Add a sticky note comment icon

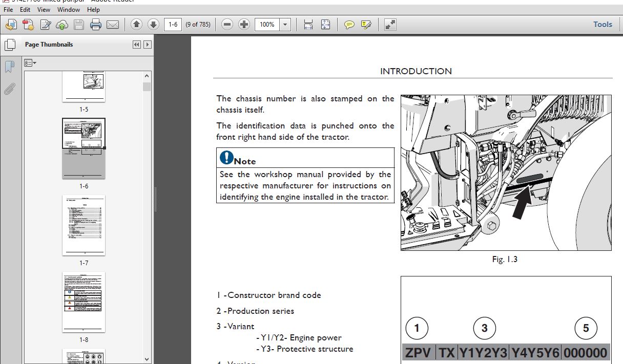pos(349,24)
